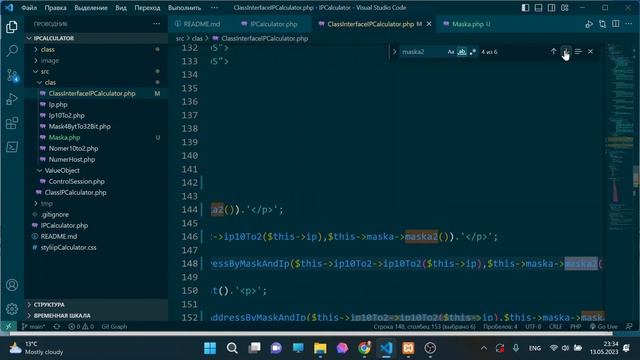This screenshot has height=360, width=640.
Task: Open the Source Control view
Action: tap(12, 75)
